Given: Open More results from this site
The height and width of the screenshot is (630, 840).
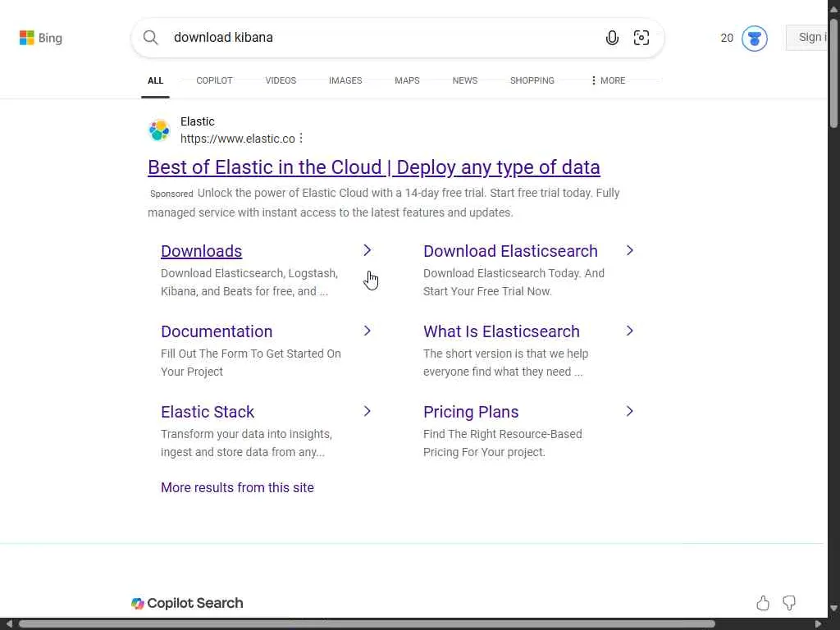Looking at the screenshot, I should click(237, 487).
